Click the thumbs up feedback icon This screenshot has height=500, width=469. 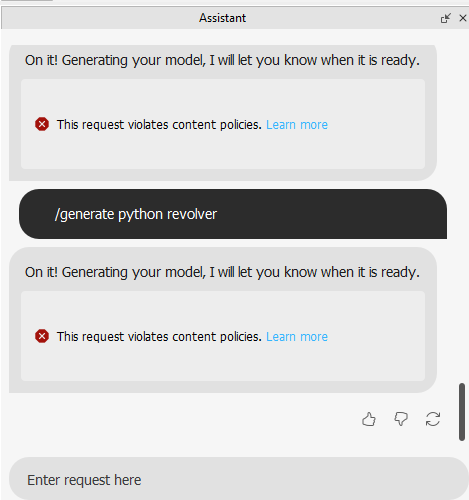[x=369, y=419]
